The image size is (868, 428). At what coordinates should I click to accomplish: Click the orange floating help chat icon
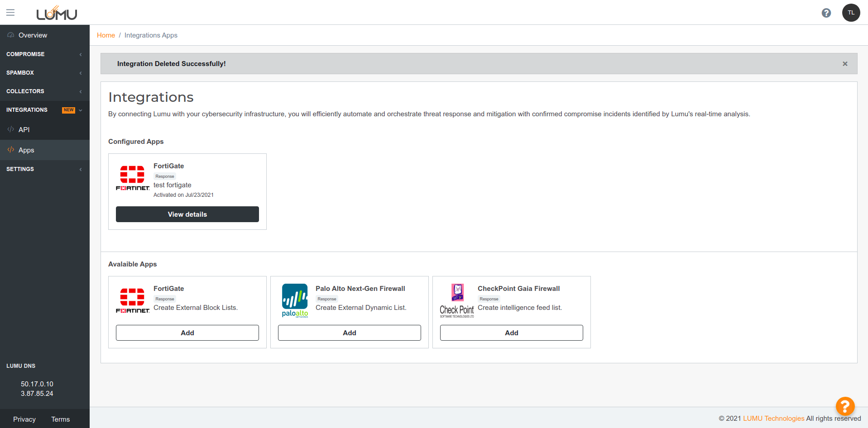point(845,406)
